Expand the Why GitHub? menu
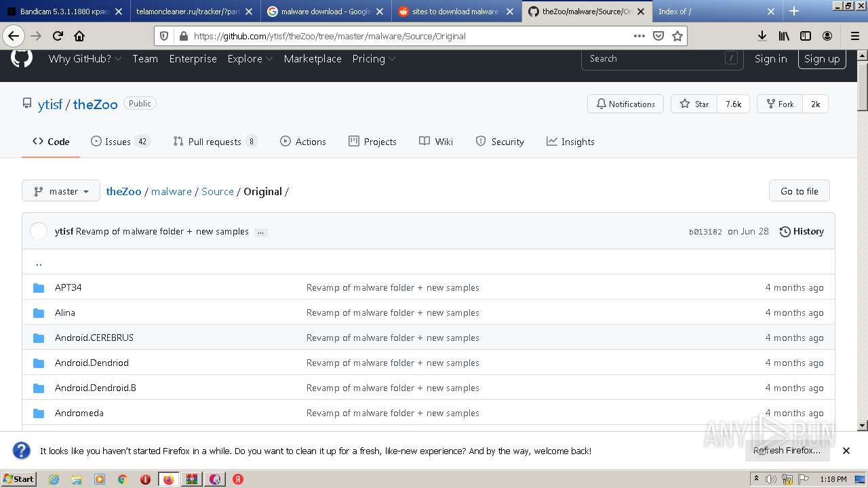This screenshot has width=868, height=488. [85, 59]
